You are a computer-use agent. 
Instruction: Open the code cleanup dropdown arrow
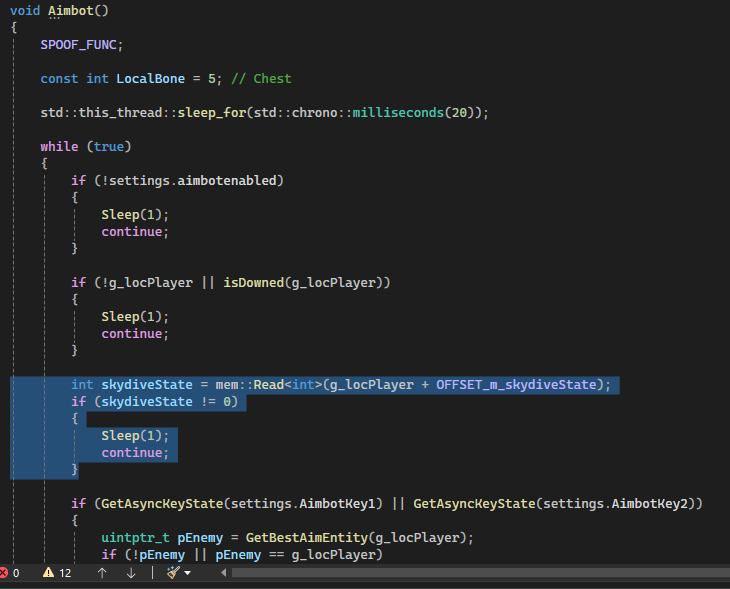click(187, 573)
